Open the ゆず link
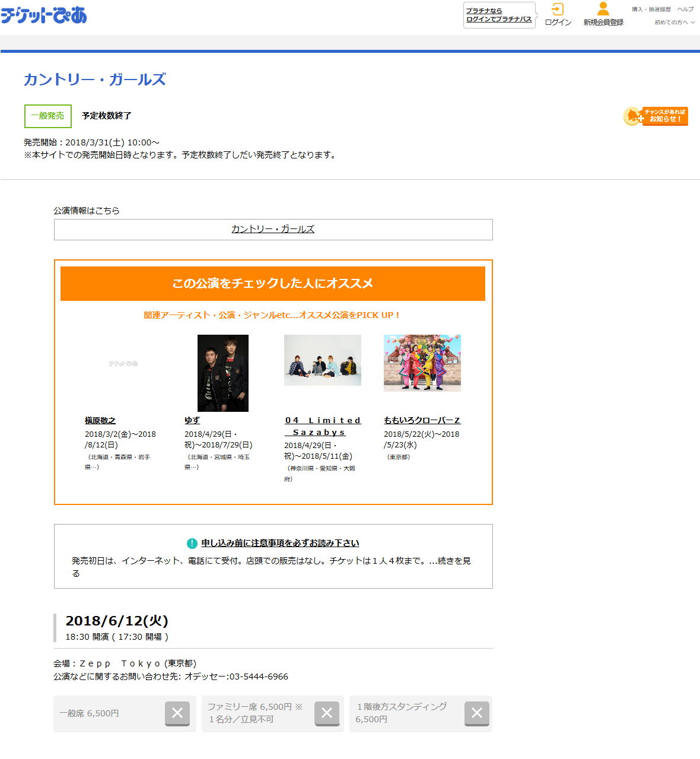 (192, 420)
